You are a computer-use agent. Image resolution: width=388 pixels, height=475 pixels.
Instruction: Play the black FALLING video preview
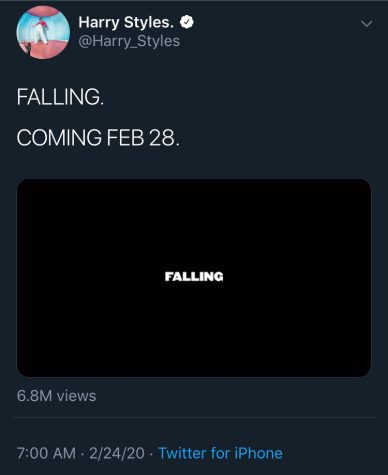coord(194,278)
